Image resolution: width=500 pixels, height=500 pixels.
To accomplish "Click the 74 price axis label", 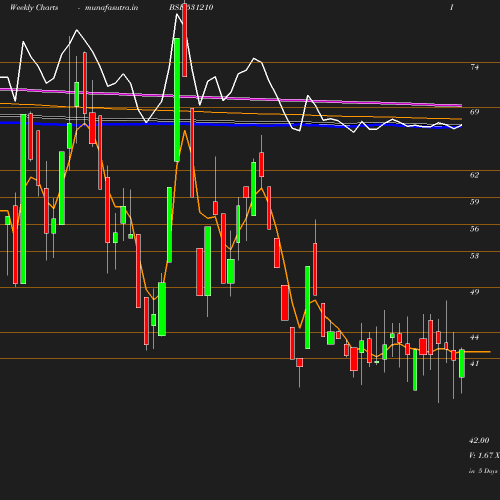I will (x=475, y=67).
